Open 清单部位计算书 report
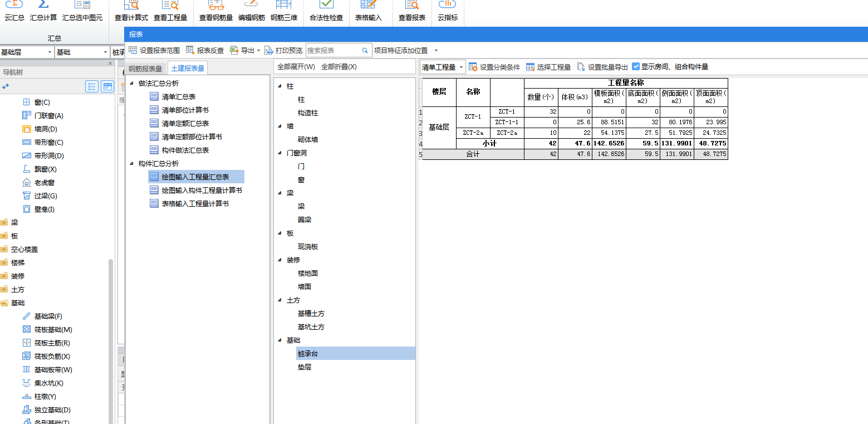This screenshot has height=424, width=868. click(x=179, y=110)
